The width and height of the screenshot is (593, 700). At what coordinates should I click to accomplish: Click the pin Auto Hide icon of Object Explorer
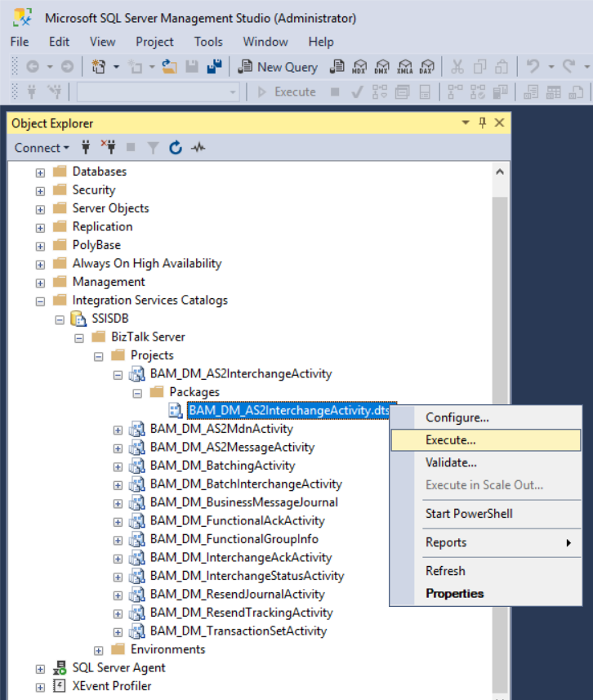pos(483,123)
